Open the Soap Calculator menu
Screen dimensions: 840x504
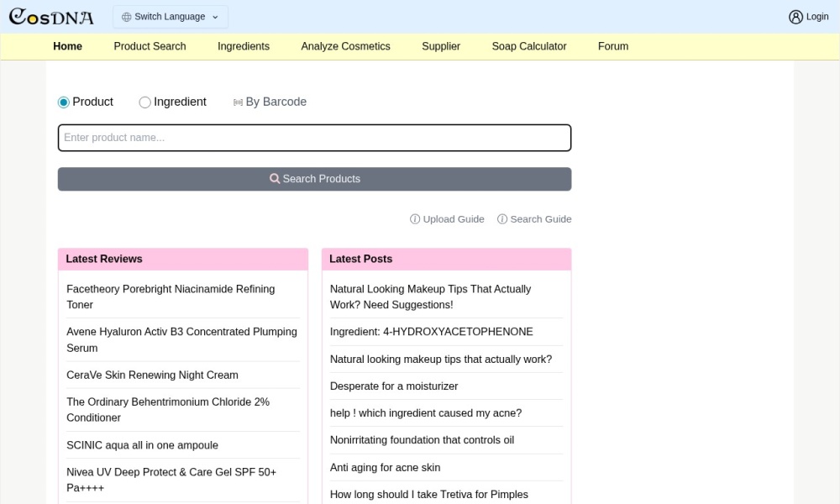pyautogui.click(x=528, y=46)
